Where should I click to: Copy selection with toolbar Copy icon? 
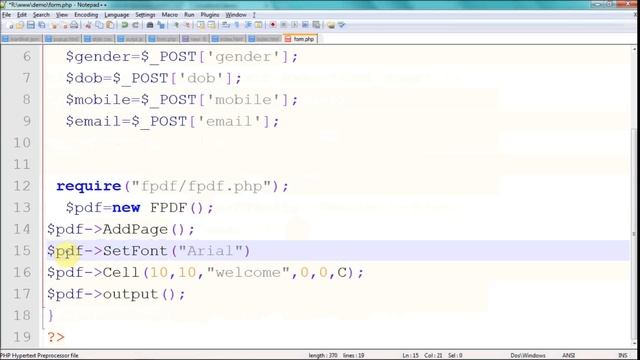[99, 25]
